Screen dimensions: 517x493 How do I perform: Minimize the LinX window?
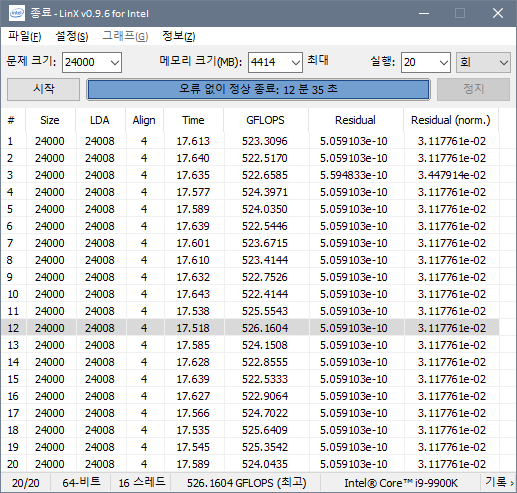click(x=424, y=13)
